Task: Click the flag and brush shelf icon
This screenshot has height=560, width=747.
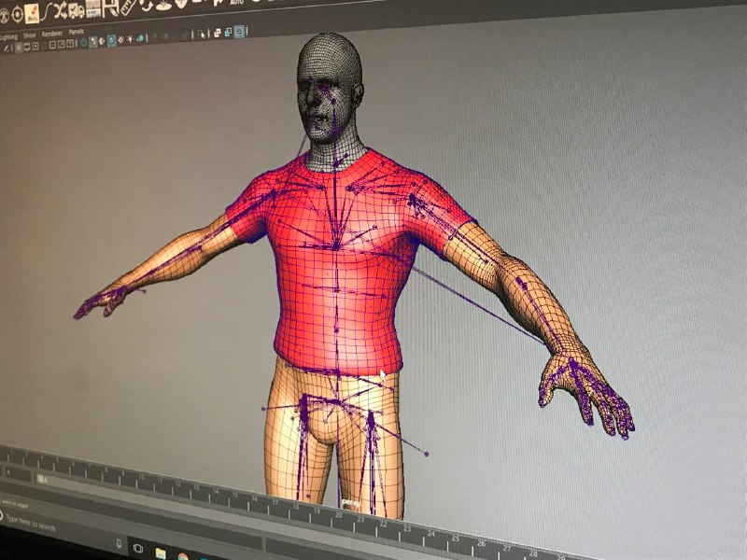Action: pos(110,7)
